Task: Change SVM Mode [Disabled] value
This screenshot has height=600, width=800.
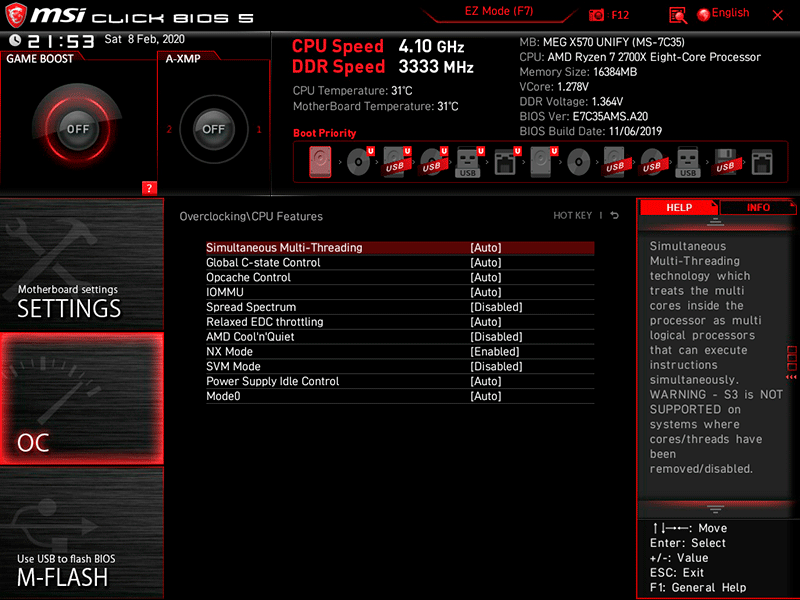Action: coord(496,366)
